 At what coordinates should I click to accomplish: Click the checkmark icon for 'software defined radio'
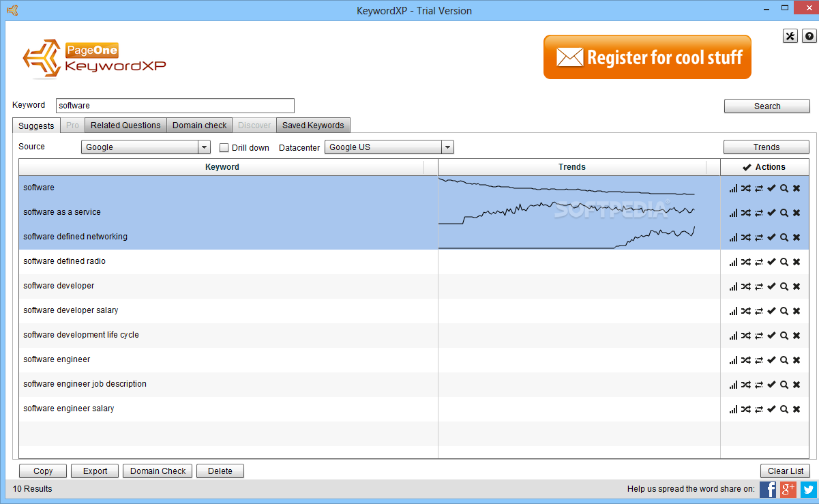pos(771,262)
